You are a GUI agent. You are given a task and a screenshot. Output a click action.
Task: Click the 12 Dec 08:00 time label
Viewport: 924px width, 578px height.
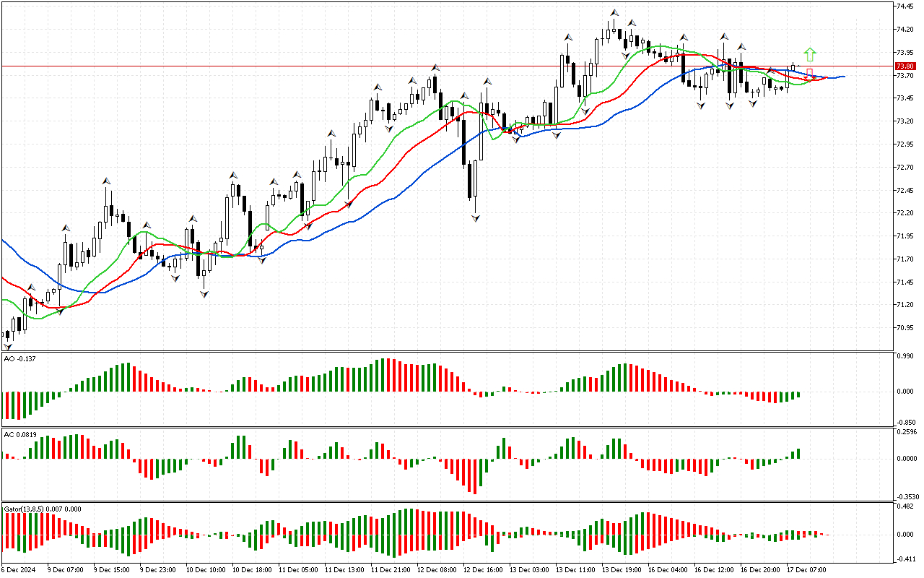(x=437, y=570)
